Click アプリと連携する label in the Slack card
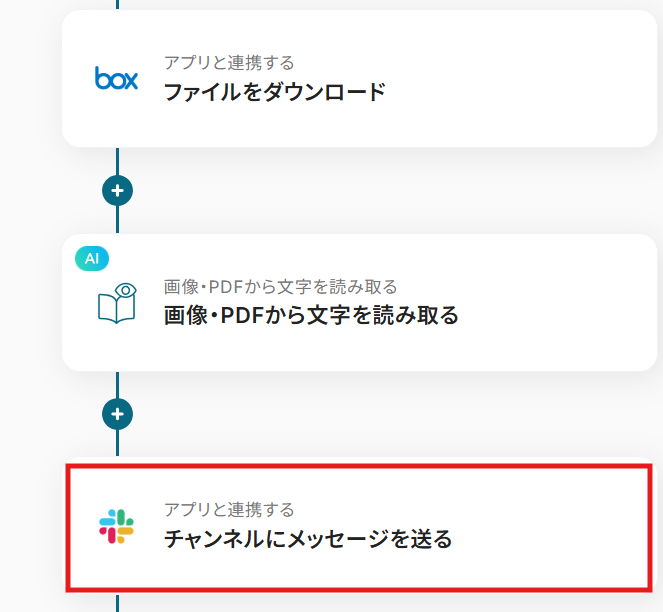Screen dimensions: 663x612 point(229,511)
